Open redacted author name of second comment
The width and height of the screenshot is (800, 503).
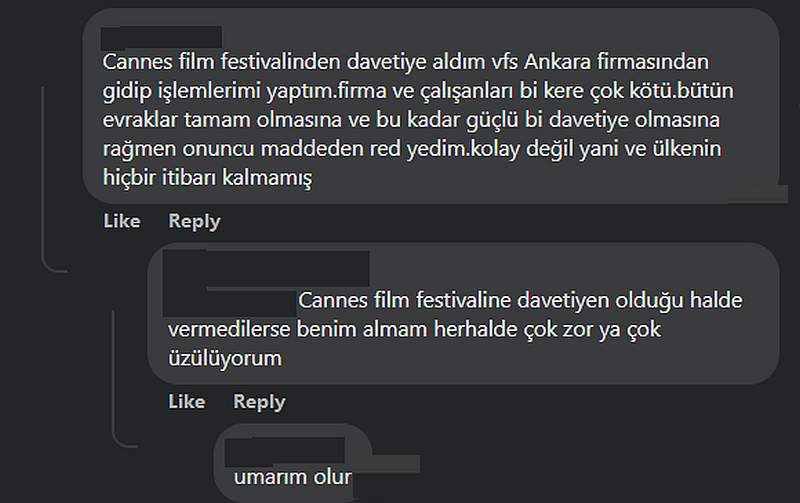click(x=266, y=268)
